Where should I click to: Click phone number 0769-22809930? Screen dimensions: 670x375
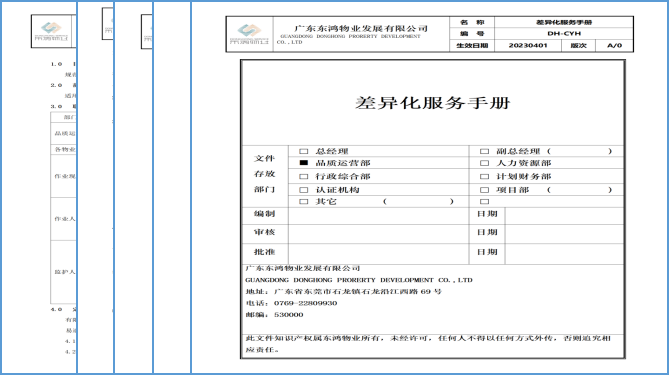305,303
